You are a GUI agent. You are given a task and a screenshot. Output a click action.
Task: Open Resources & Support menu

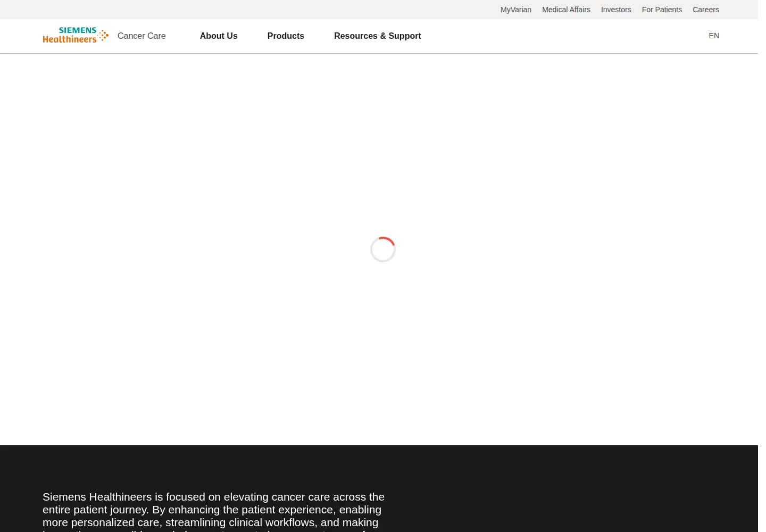click(378, 36)
